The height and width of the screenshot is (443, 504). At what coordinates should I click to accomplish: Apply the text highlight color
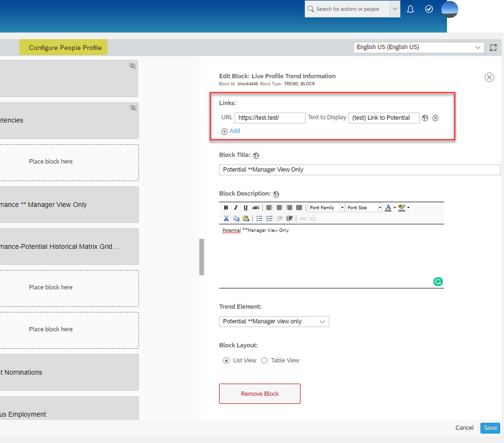tap(401, 208)
